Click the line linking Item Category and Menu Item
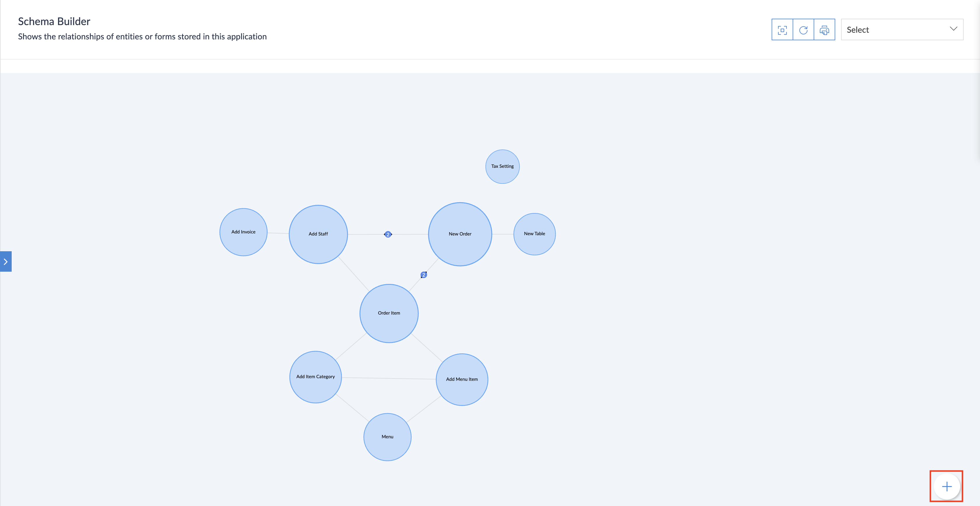980x506 pixels. click(388, 378)
